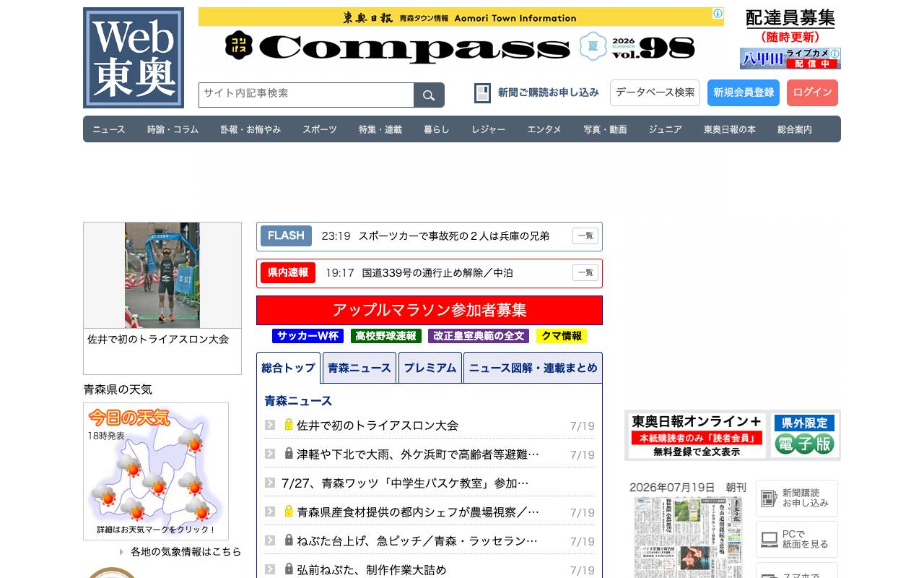Screen dimensions: 924x578
Task: Click the 東奥日報オンライン＋ banner
Action: (697, 436)
